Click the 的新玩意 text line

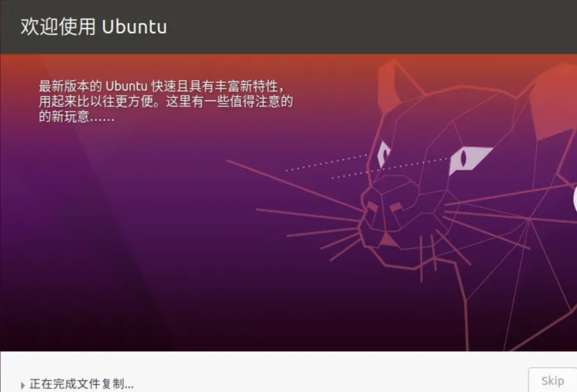(76, 116)
